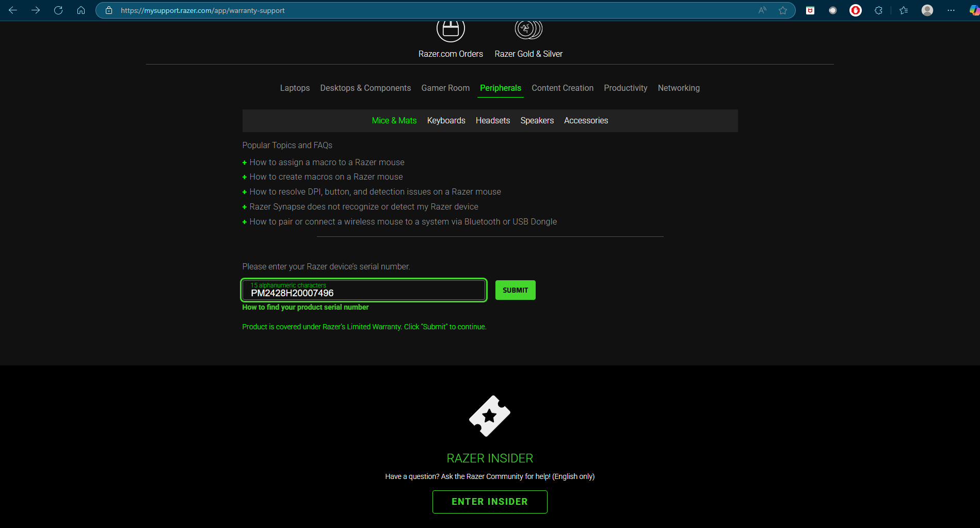980x528 pixels.
Task: Refresh the warranty support page
Action: (x=58, y=10)
